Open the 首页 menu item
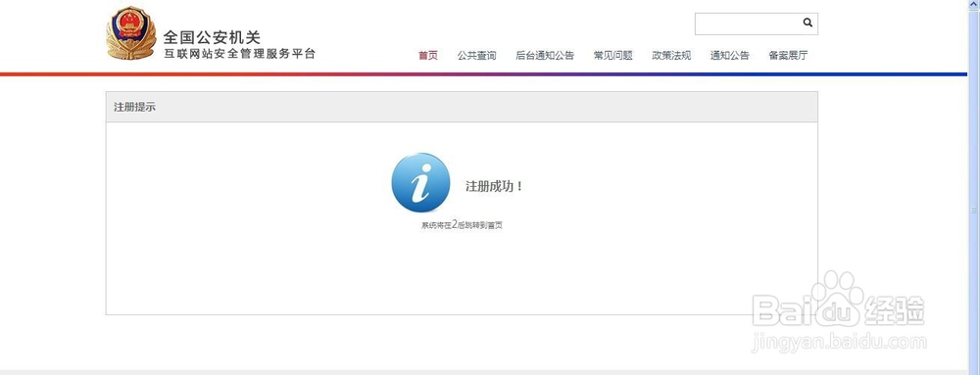 [428, 56]
